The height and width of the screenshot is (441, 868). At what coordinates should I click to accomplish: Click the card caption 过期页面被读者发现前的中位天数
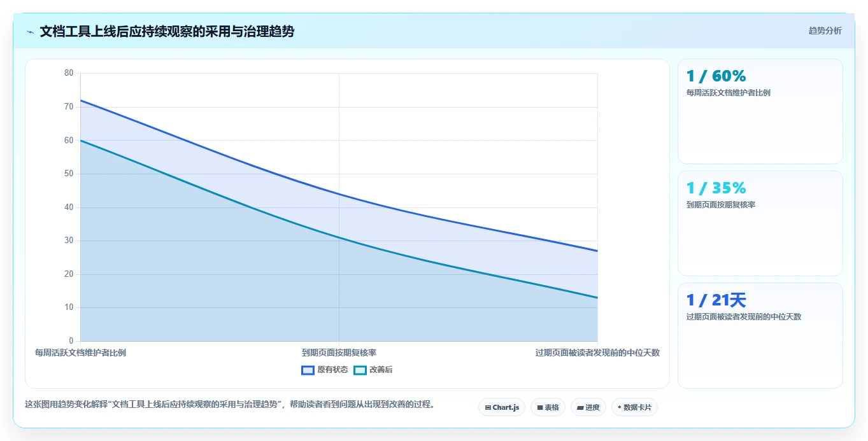[x=743, y=317]
